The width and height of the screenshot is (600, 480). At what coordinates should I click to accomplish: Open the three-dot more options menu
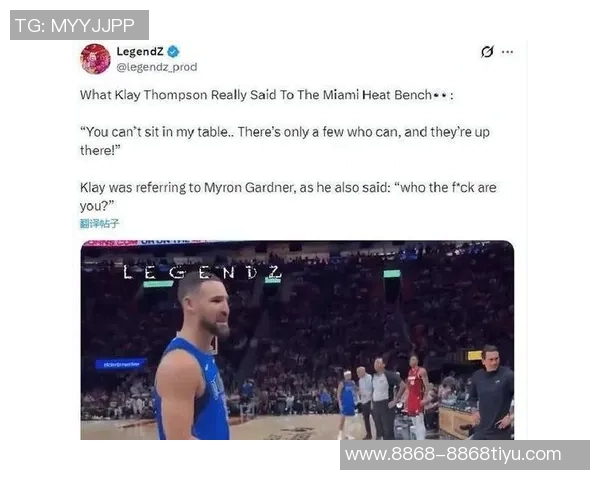click(507, 52)
